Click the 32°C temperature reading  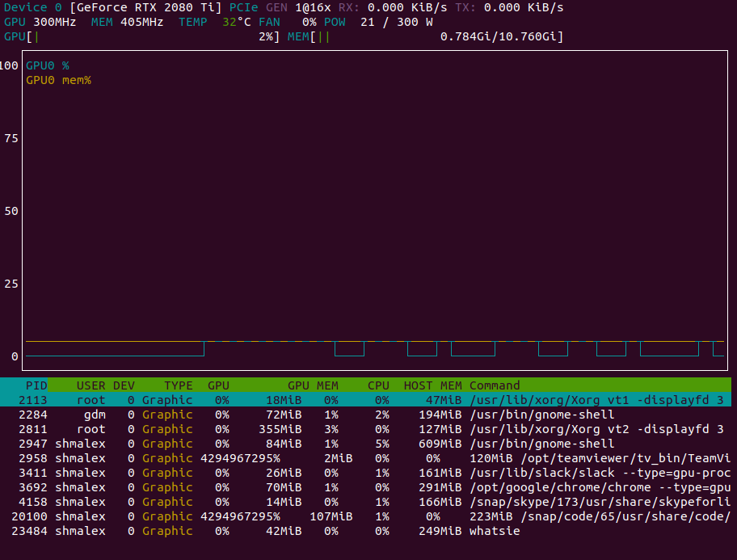pyautogui.click(x=237, y=22)
